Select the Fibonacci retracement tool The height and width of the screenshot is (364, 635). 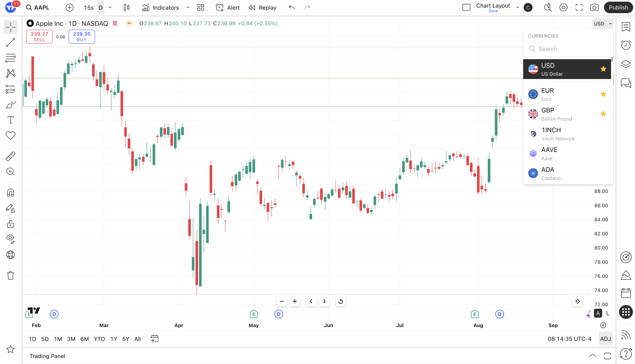[11, 58]
